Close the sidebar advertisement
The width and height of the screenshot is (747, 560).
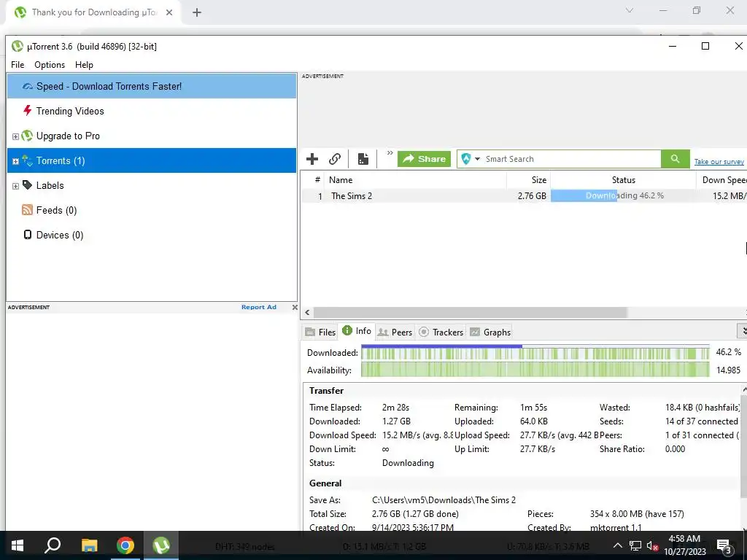(295, 307)
